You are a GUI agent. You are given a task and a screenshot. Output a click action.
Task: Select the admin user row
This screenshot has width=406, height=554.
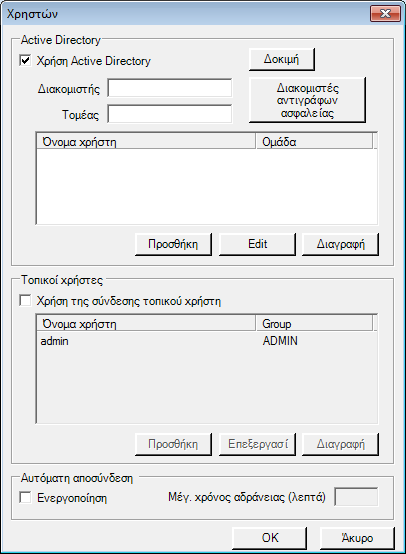coord(207,341)
